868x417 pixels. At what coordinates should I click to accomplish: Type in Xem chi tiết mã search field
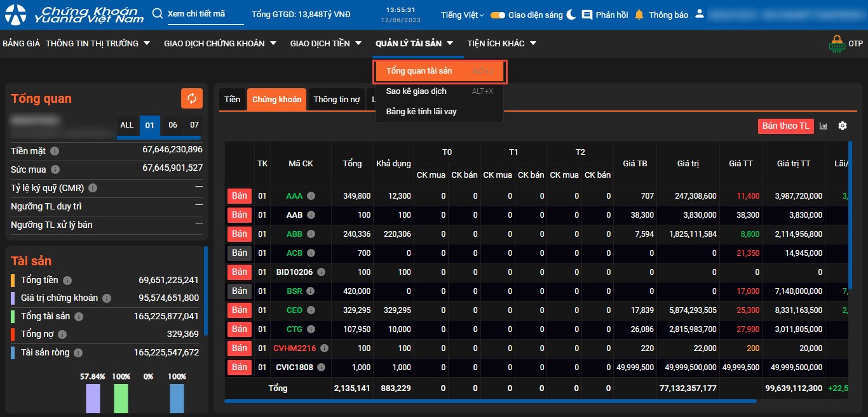(205, 14)
